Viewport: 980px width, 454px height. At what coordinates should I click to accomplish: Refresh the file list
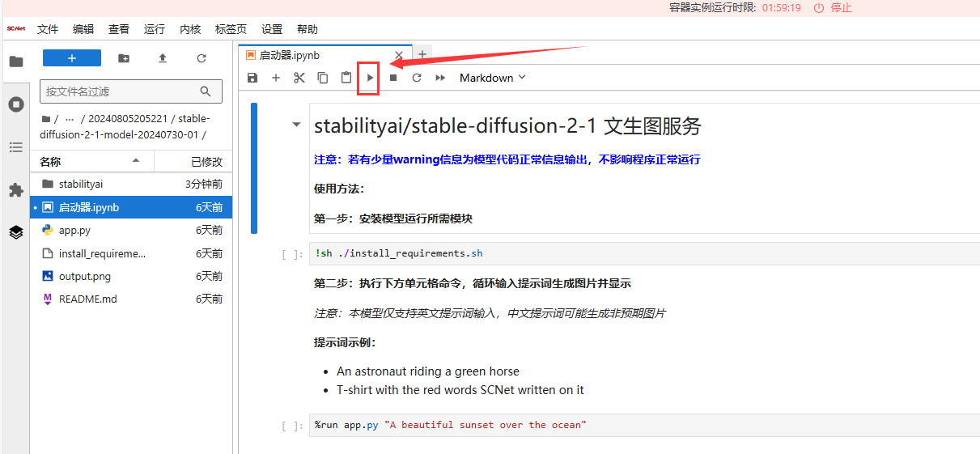click(202, 58)
